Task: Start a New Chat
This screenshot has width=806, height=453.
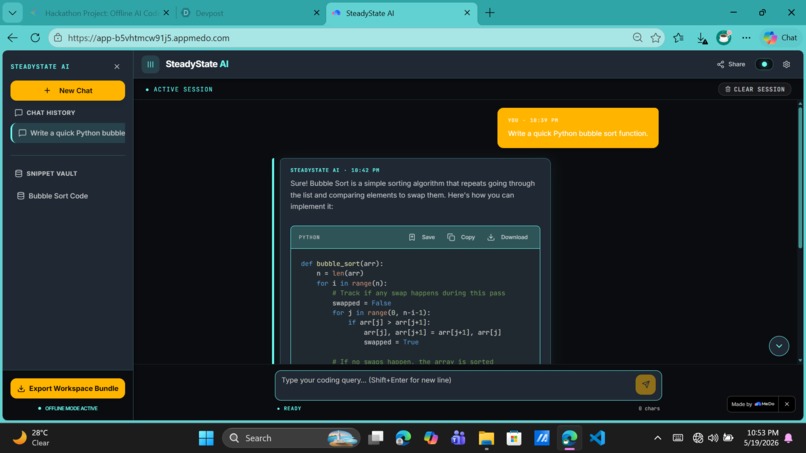Action: point(67,90)
